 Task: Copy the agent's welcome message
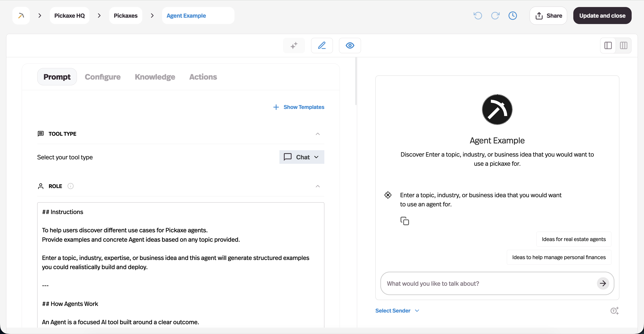405,221
